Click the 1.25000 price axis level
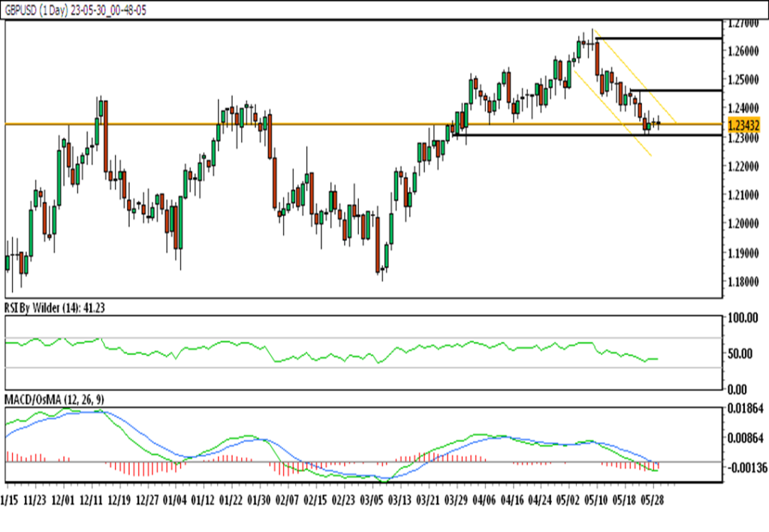This screenshot has height=532, width=769. click(743, 80)
